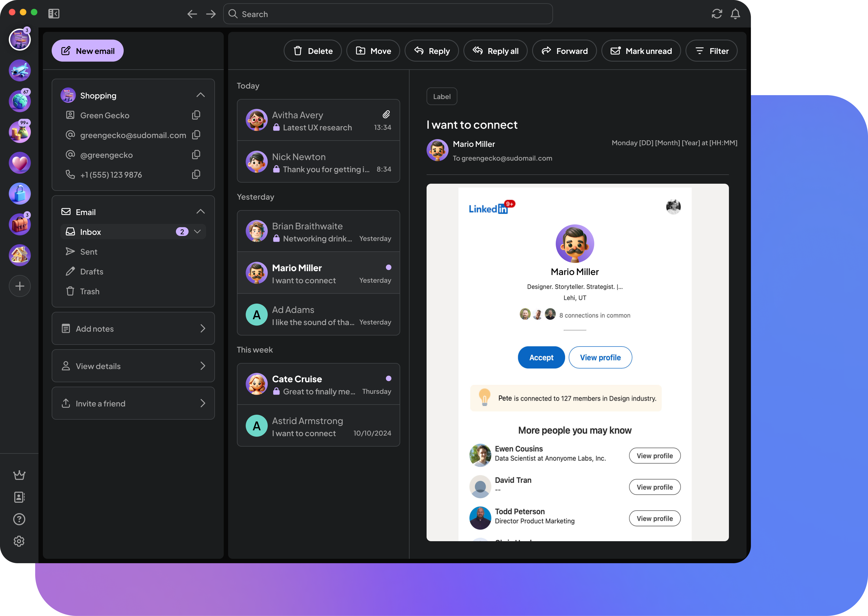
Task: Open the notifications bell
Action: coord(735,14)
